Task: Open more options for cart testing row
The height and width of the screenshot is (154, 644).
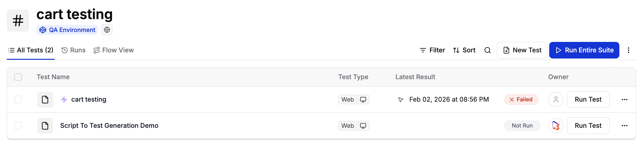Action: coord(624,99)
